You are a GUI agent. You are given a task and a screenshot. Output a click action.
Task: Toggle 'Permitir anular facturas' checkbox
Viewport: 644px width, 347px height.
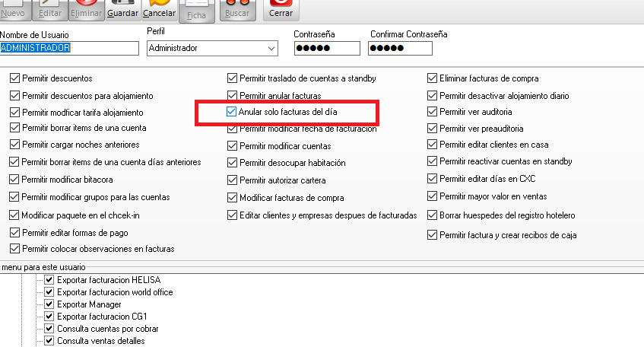232,96
